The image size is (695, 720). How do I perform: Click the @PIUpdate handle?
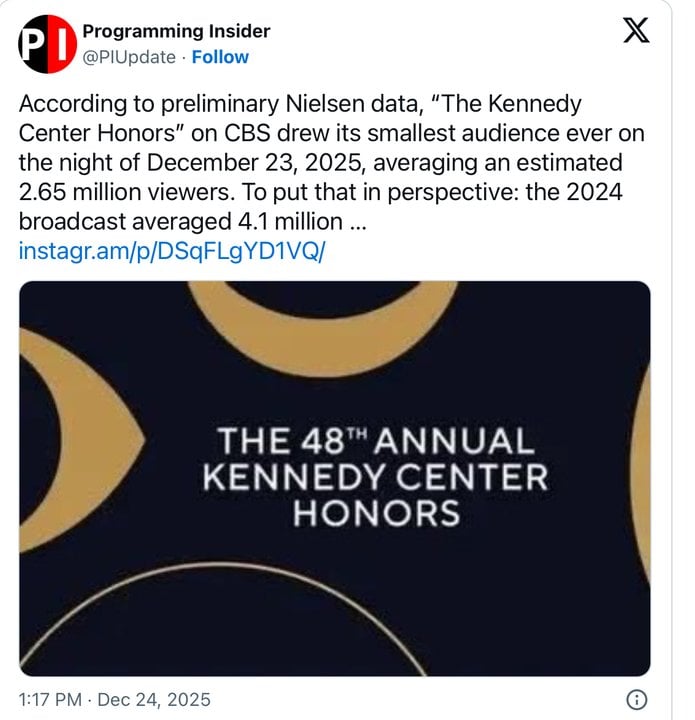click(129, 57)
